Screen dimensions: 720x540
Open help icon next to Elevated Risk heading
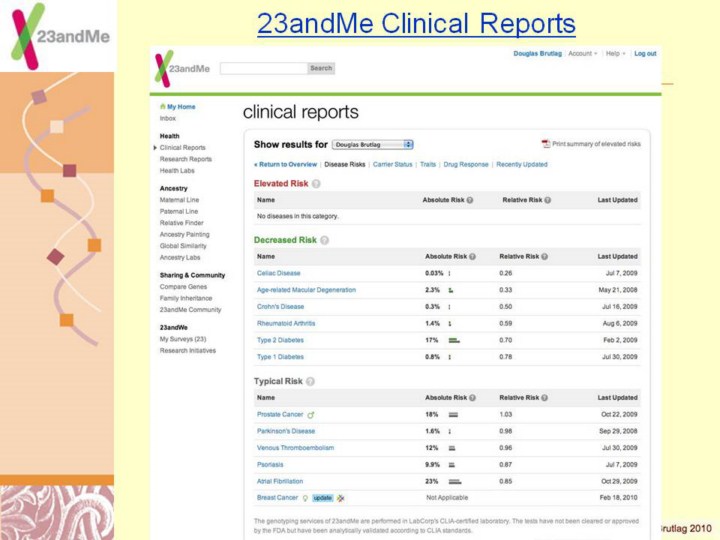tap(316, 184)
